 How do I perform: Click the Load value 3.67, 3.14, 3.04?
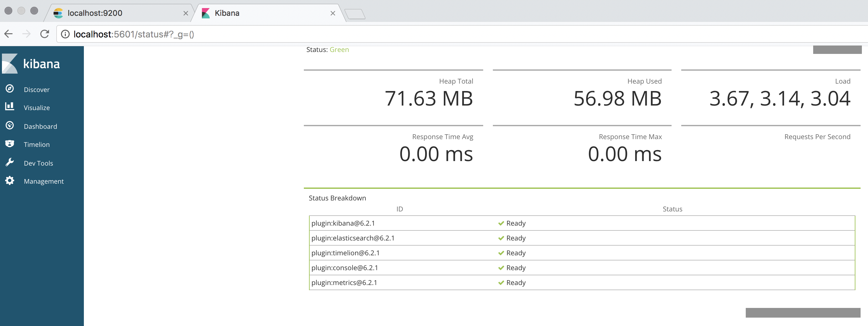click(780, 98)
